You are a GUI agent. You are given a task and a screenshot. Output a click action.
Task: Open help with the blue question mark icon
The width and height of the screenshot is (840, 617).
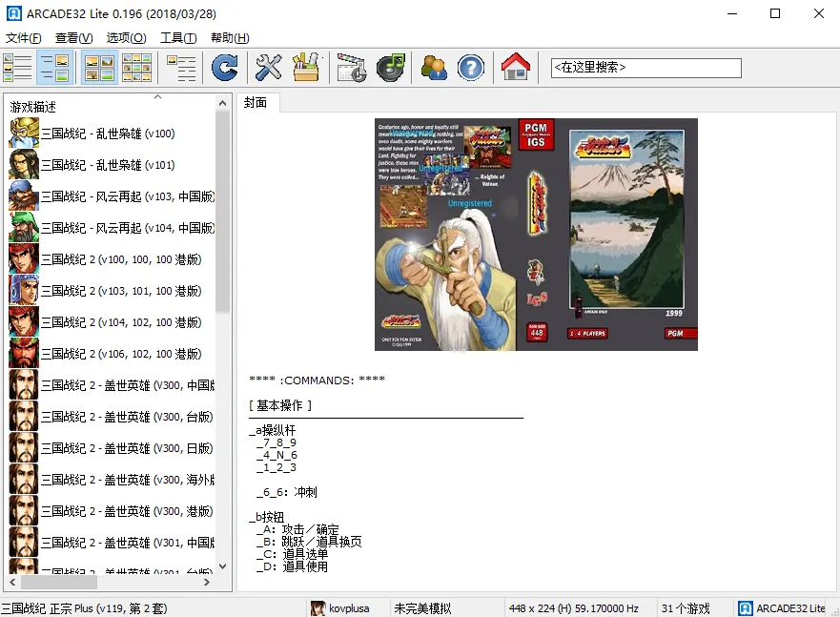coord(471,68)
